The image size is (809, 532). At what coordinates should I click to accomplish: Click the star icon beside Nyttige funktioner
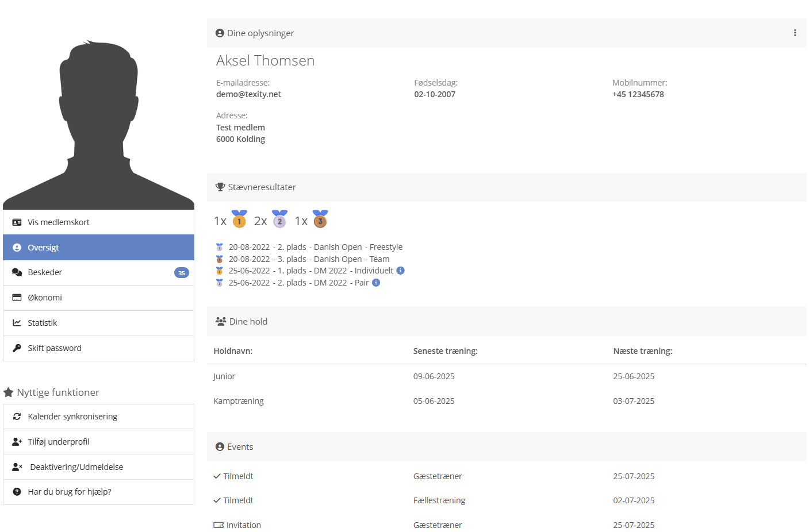[x=9, y=392]
